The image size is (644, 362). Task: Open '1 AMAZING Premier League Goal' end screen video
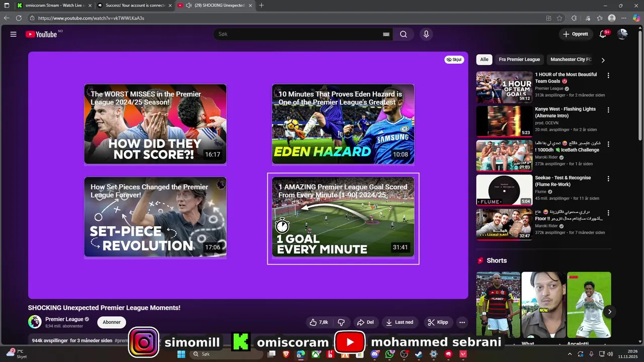343,217
